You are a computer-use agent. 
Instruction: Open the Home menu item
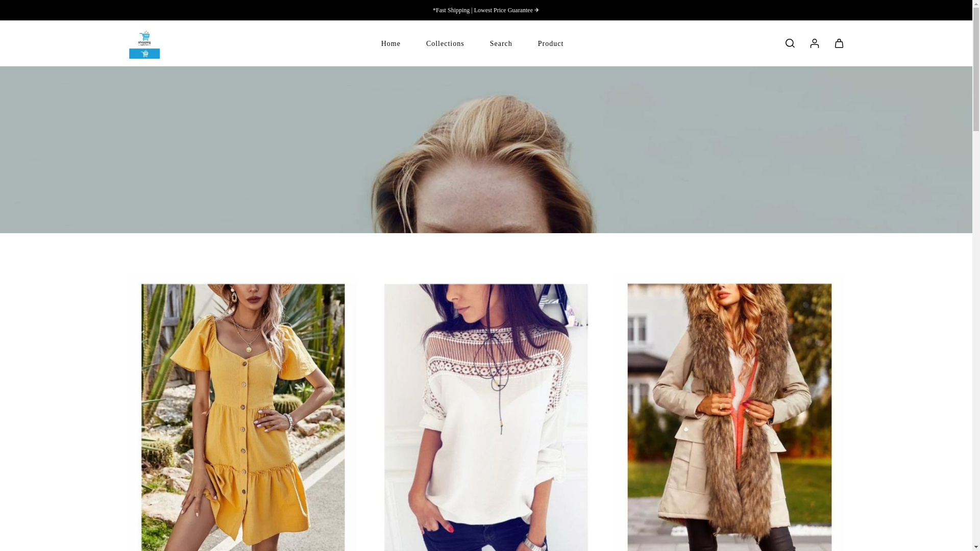(390, 44)
